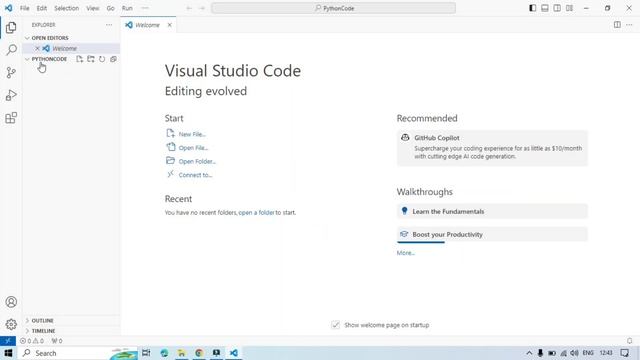
Task: Open remote window indicator in status bar
Action: (8, 341)
